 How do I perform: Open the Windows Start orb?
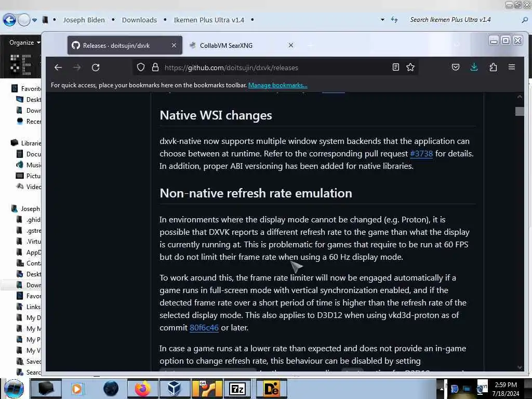[14, 389]
